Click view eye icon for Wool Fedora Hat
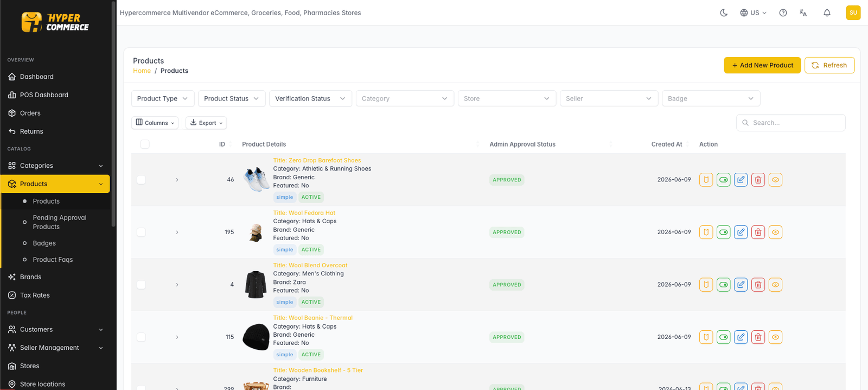Image resolution: width=868 pixels, height=390 pixels. click(x=776, y=232)
